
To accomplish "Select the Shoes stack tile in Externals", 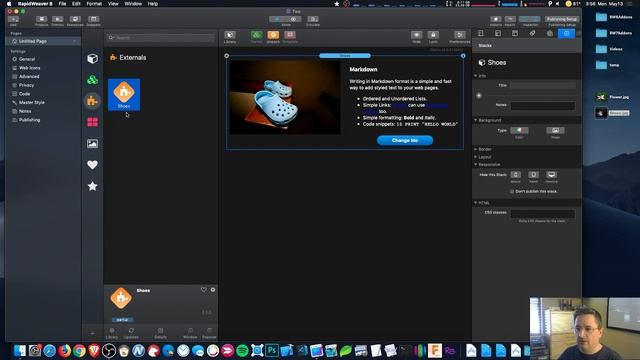I will tap(124, 95).
